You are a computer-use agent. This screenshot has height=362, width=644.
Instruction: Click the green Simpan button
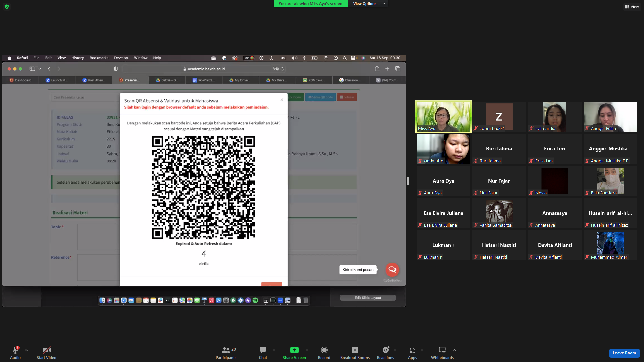[295, 97]
